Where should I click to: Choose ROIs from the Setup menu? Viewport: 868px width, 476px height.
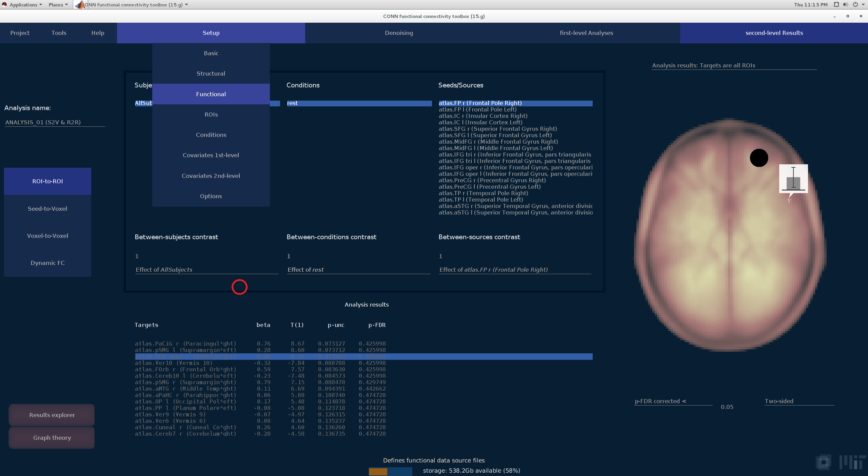[211, 115]
